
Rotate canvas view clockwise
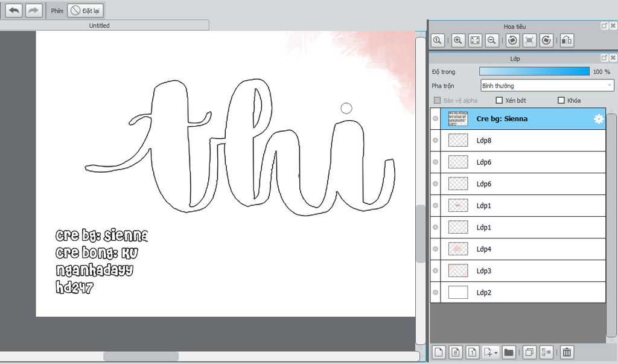pos(546,40)
